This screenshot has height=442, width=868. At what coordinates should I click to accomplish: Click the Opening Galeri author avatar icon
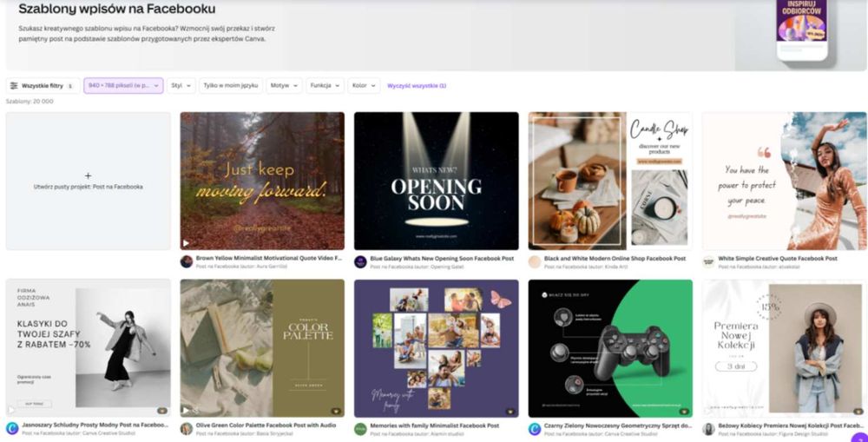coord(360,262)
